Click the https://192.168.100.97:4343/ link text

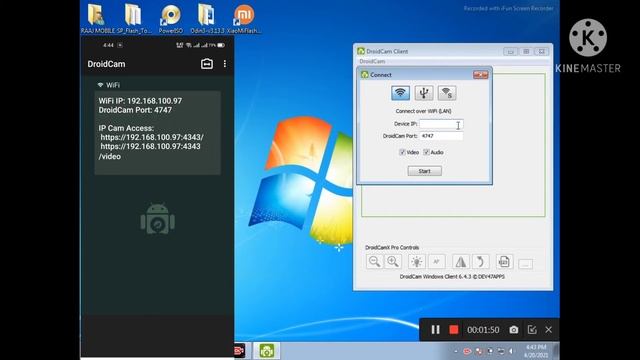pos(152,137)
